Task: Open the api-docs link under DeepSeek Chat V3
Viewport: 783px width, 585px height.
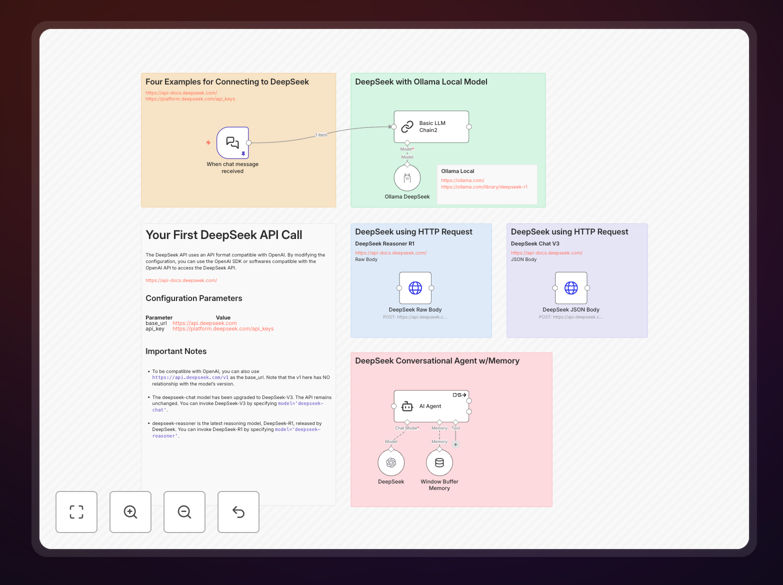Action: pos(546,253)
